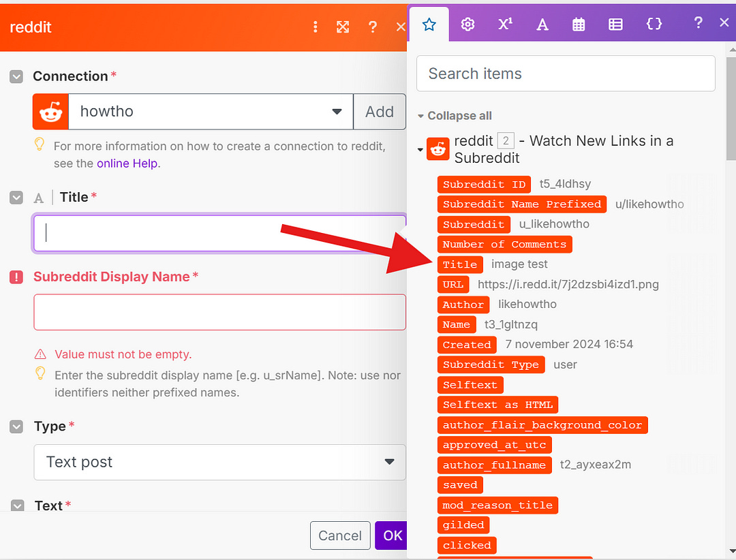The image size is (736, 560).
Task: Click the i.redd.it URL value
Action: [x=568, y=285]
